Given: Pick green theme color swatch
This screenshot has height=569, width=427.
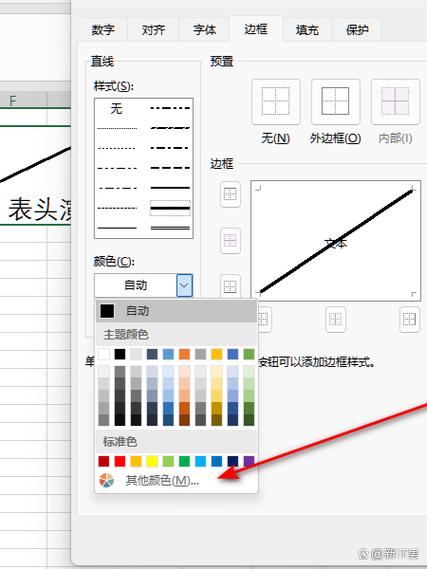Looking at the screenshot, I should pyautogui.click(x=249, y=354).
